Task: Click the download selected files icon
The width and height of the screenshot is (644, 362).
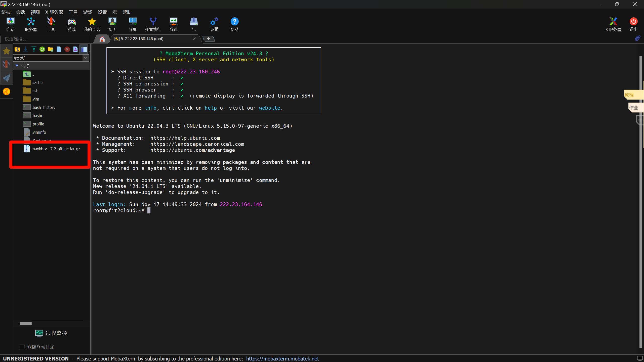Action: coord(25,50)
